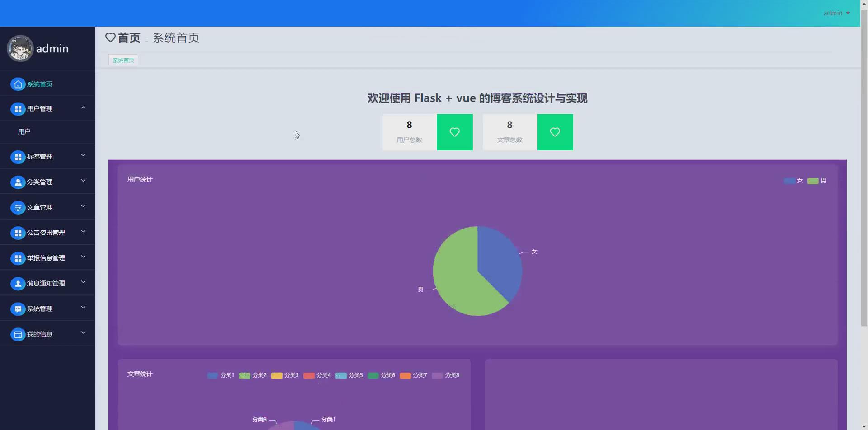Click the 分类管理 user icon
This screenshot has height=430, width=868.
click(18, 182)
